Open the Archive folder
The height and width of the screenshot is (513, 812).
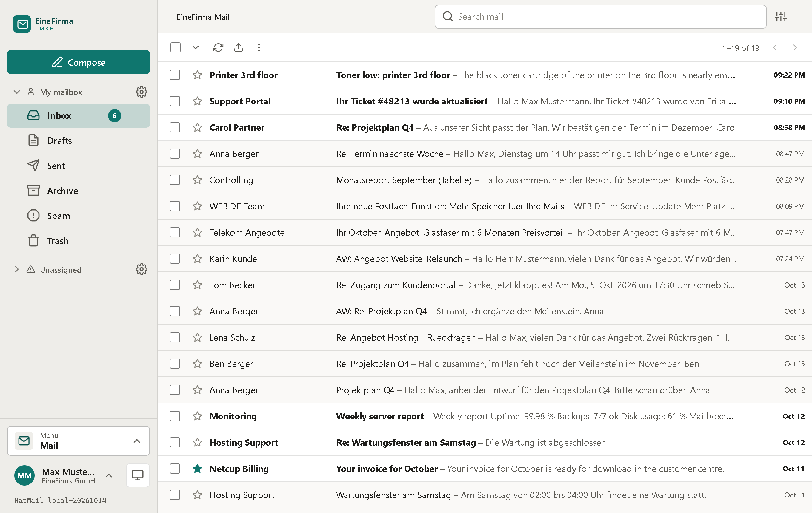(x=78, y=191)
